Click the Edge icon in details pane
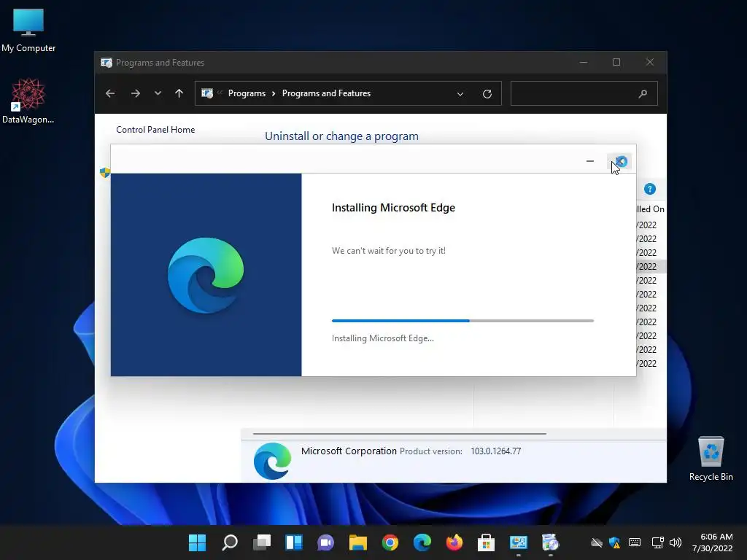Screen dimensions: 747x560 (x=273, y=461)
